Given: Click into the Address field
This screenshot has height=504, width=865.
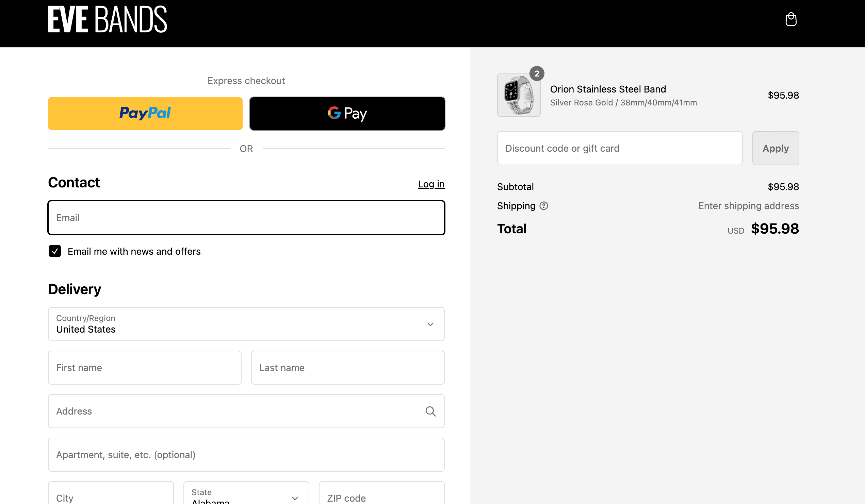Looking at the screenshot, I should pos(246,411).
